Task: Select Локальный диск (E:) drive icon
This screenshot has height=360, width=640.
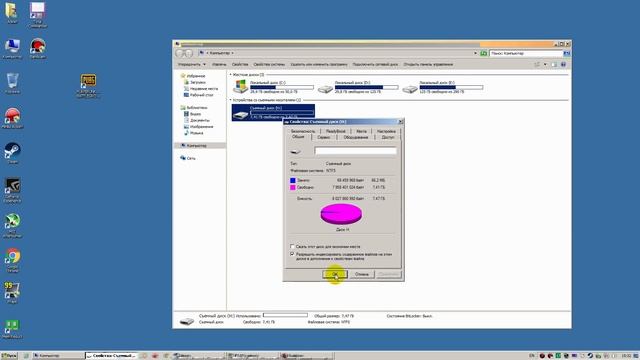Action: pyautogui.click(x=410, y=89)
